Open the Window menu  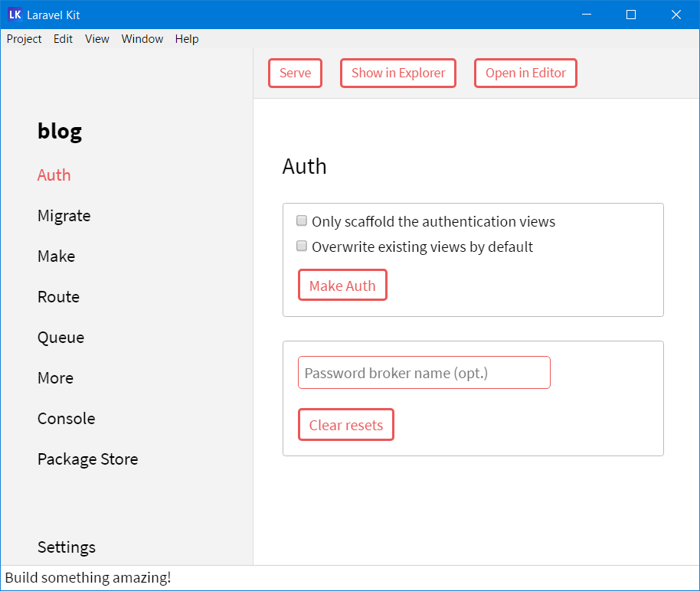pyautogui.click(x=142, y=39)
